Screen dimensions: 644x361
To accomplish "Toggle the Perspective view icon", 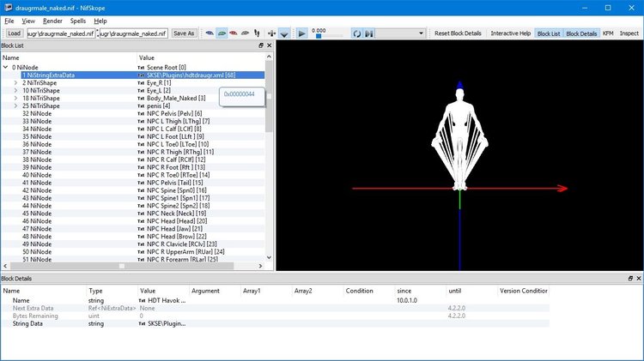I will [284, 33].
